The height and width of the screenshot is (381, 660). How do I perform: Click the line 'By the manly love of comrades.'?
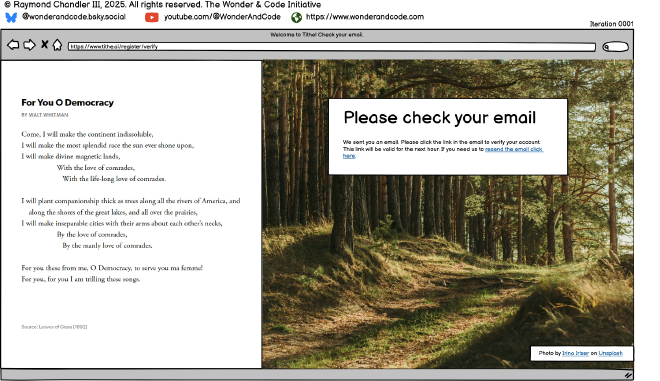[107, 245]
